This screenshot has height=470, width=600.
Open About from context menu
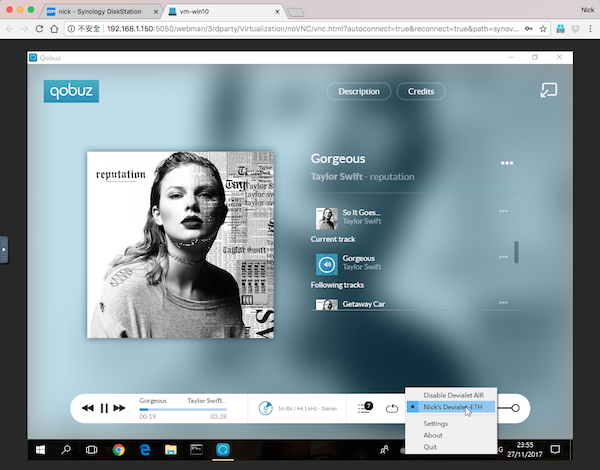[433, 435]
